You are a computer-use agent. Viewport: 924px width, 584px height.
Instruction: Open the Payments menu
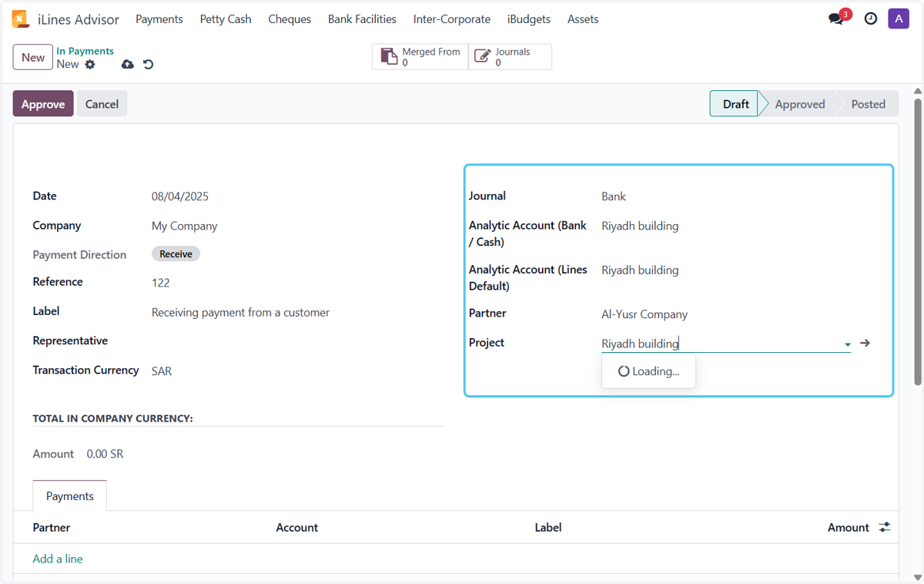point(159,19)
